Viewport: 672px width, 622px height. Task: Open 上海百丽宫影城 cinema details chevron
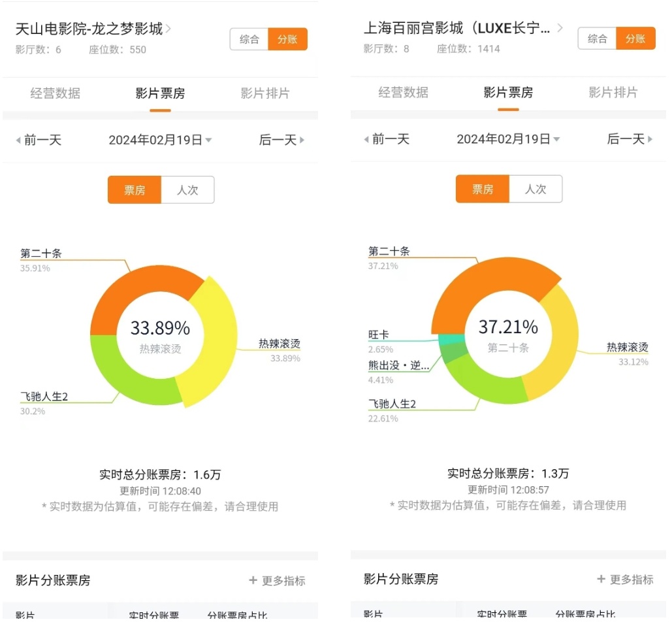tap(560, 28)
